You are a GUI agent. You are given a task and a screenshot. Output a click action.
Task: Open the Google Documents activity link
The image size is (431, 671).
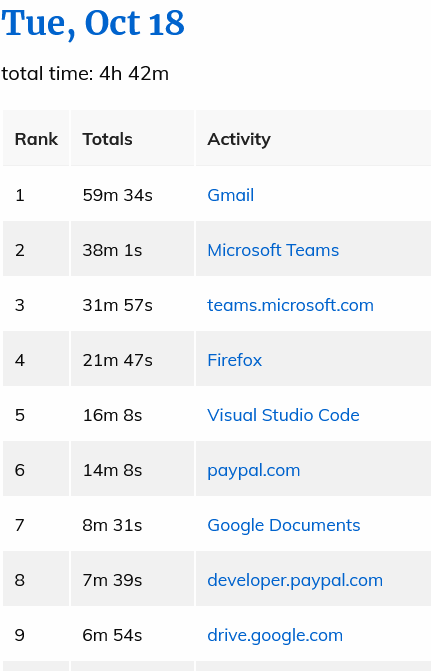pyautogui.click(x=284, y=526)
